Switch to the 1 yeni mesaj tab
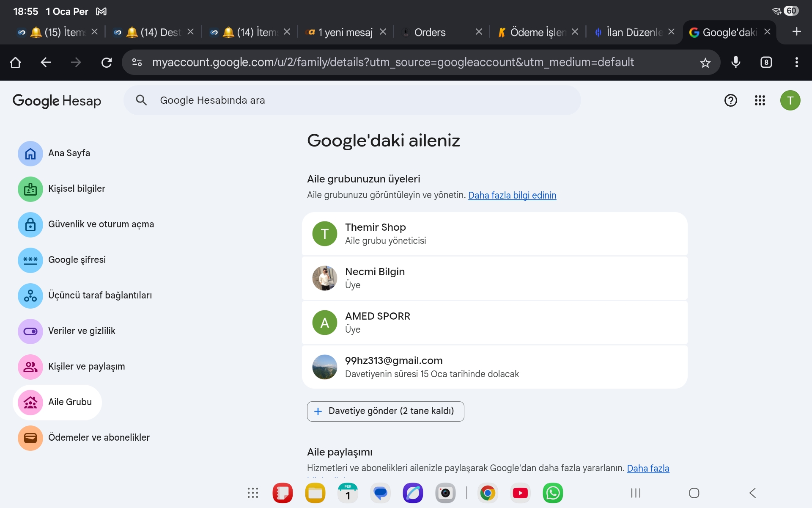The width and height of the screenshot is (812, 508). 346,32
